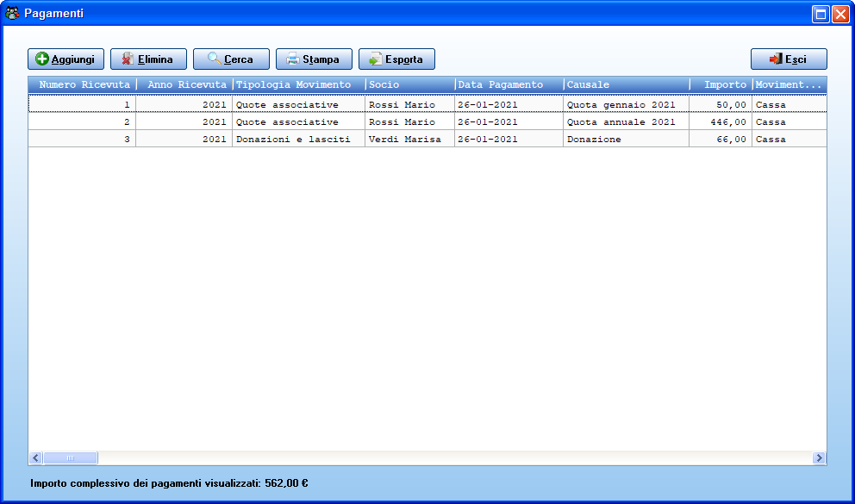The height and width of the screenshot is (504, 855).
Task: Click the Pagamenti title bar app icon
Action: [12, 13]
